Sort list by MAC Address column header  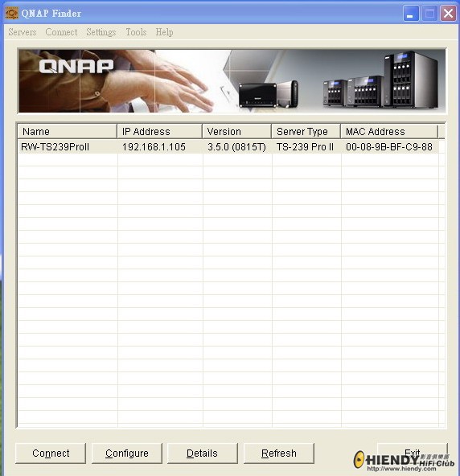pyautogui.click(x=389, y=131)
